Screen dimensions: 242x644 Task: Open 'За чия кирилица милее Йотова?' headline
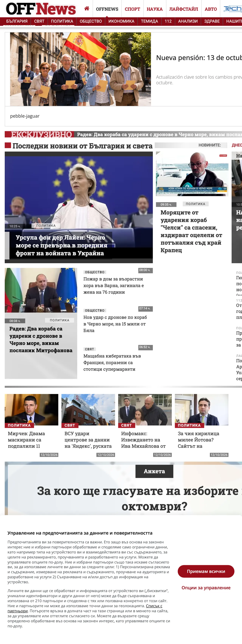(x=198, y=440)
